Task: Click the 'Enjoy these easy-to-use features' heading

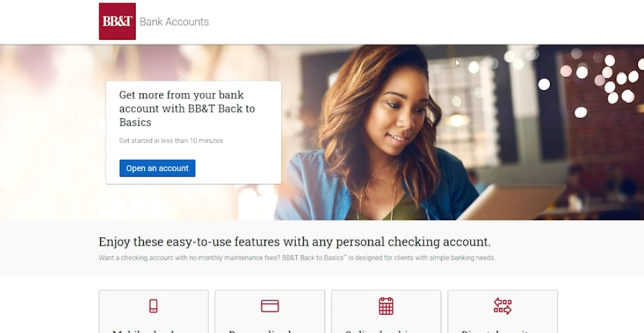Action: tap(294, 242)
